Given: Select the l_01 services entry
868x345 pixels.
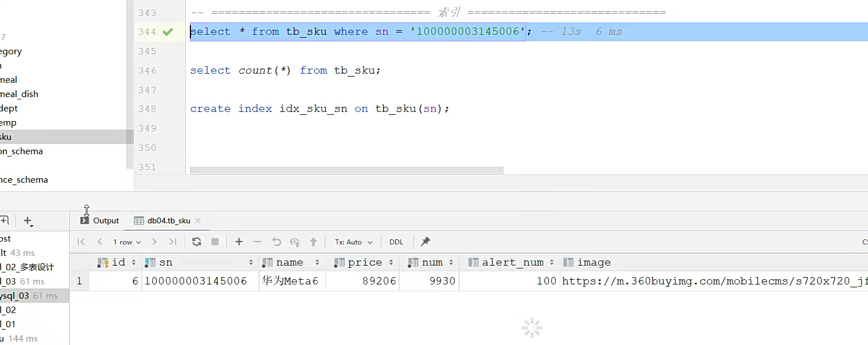Looking at the screenshot, I should tap(8, 324).
